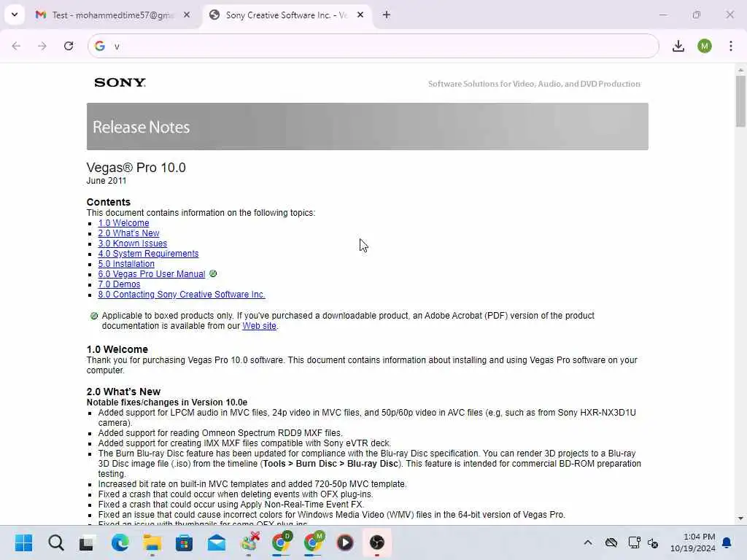Close the Gmail Test tab

coord(187,15)
